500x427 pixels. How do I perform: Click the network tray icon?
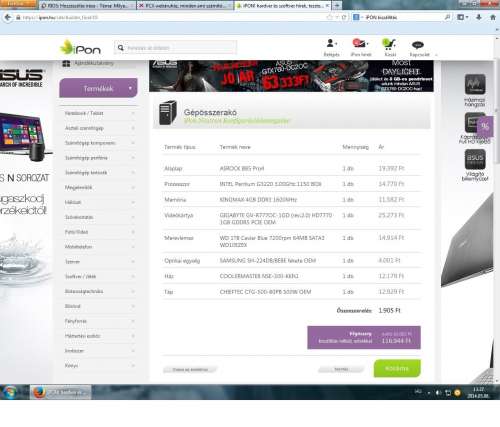coord(448,393)
